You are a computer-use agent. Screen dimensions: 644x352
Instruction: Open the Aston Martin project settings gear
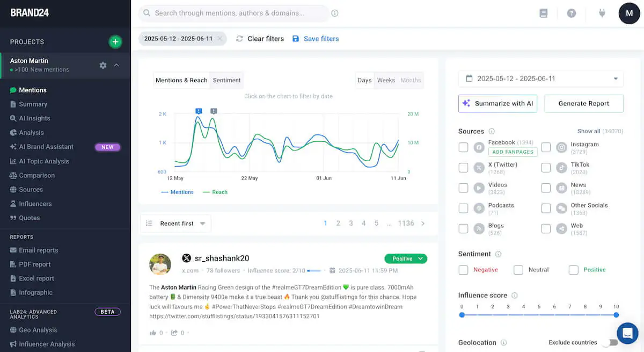point(103,64)
